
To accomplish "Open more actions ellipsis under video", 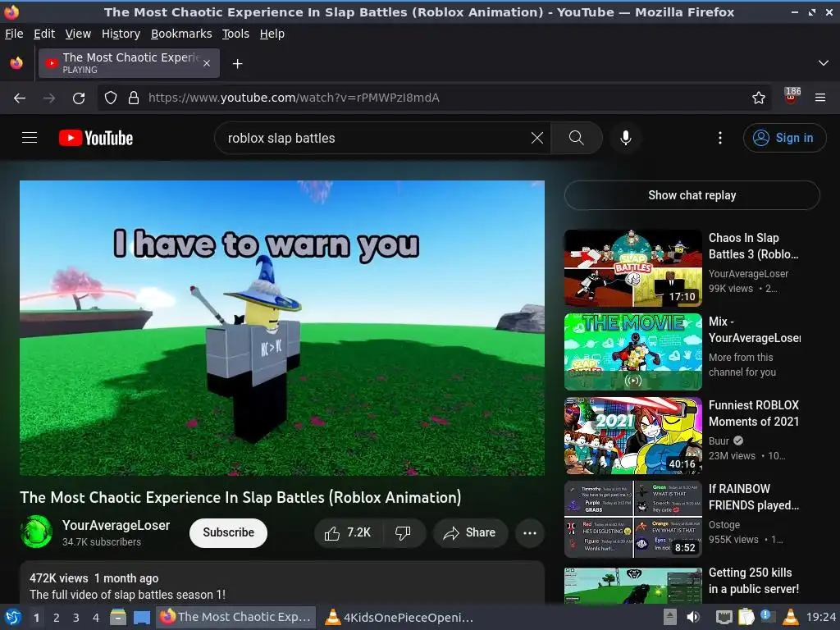I will 529,532.
